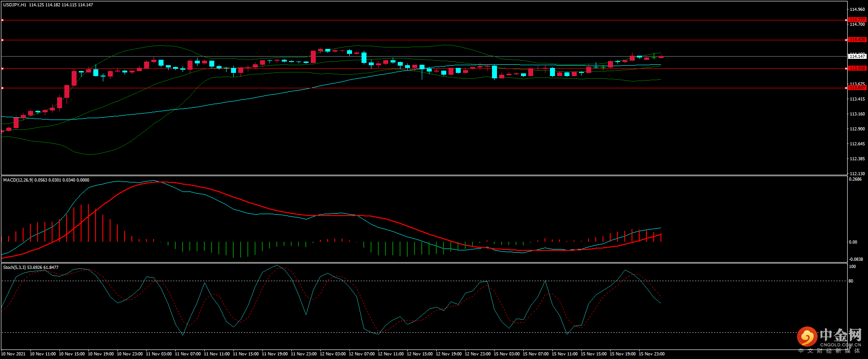
Task: Click the 113.607 red price label
Action: (857, 88)
